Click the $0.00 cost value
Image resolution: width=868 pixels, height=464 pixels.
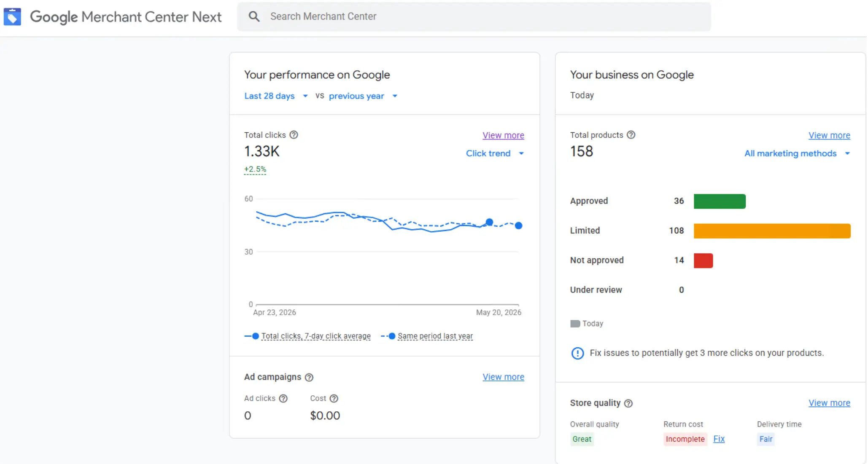[325, 416]
